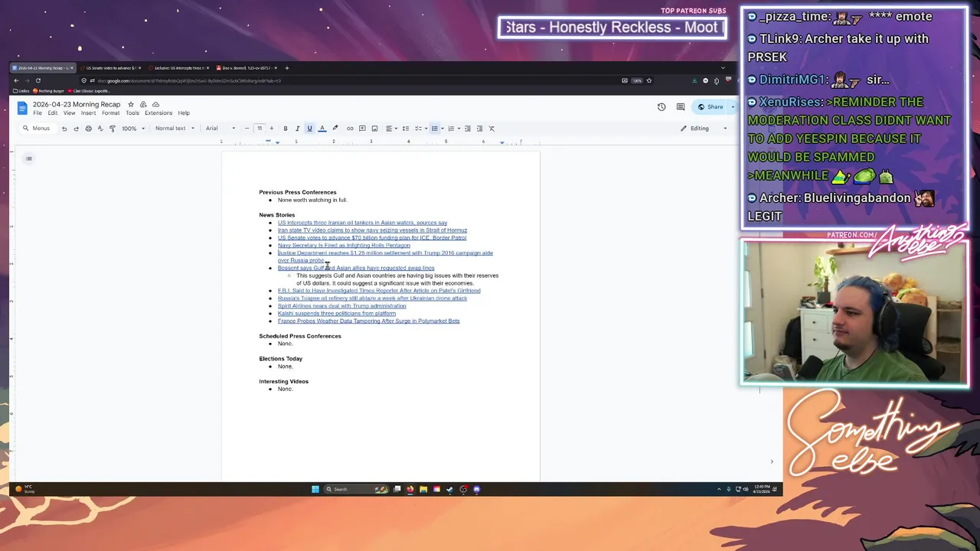Open the Normal text style dropdown
The height and width of the screenshot is (551, 980).
175,129
